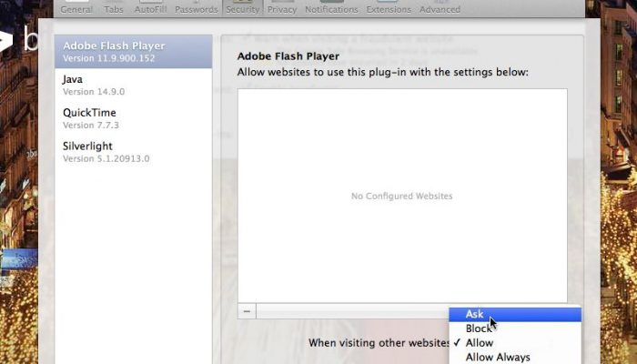This screenshot has height=364, width=637.
Task: Go to the Passwords preferences tab
Action: [197, 8]
